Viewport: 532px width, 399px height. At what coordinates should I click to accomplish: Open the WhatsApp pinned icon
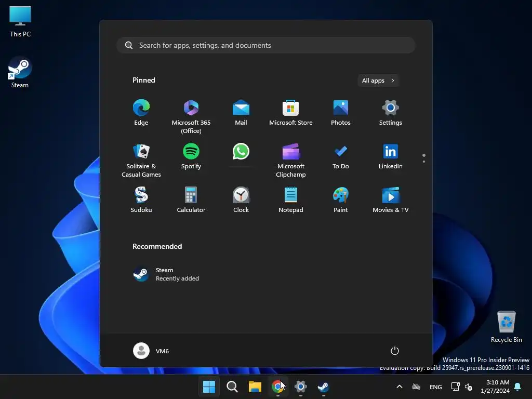point(241,152)
